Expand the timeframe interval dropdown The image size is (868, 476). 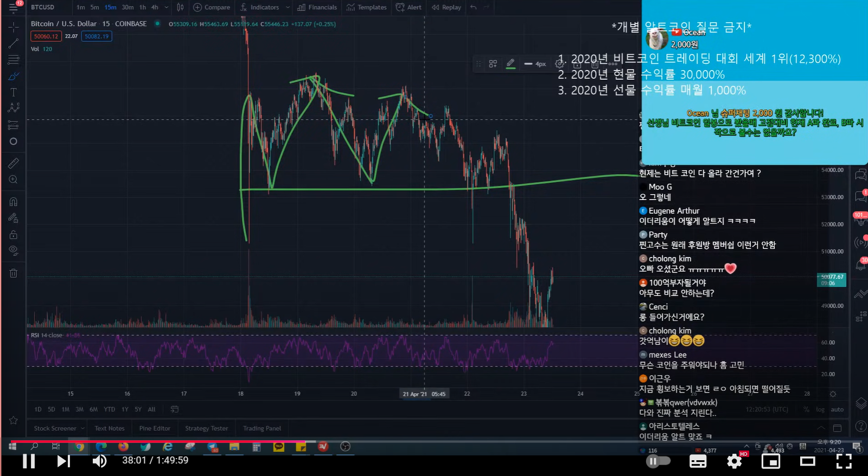pos(166,7)
